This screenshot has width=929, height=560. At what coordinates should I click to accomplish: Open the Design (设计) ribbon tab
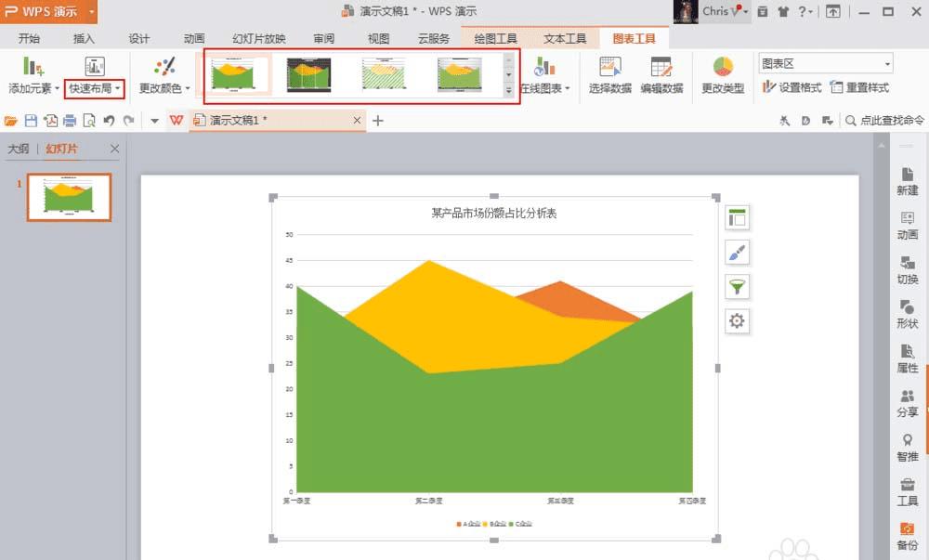pos(138,38)
